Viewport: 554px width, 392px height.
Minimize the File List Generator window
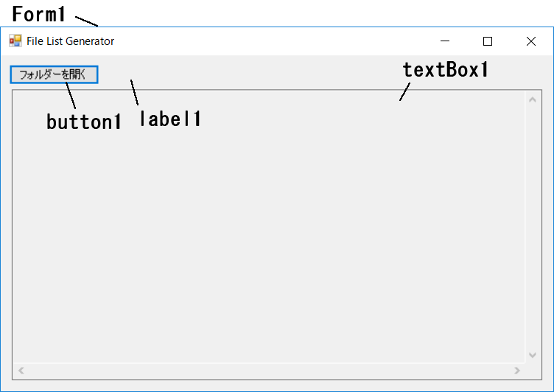(x=445, y=41)
